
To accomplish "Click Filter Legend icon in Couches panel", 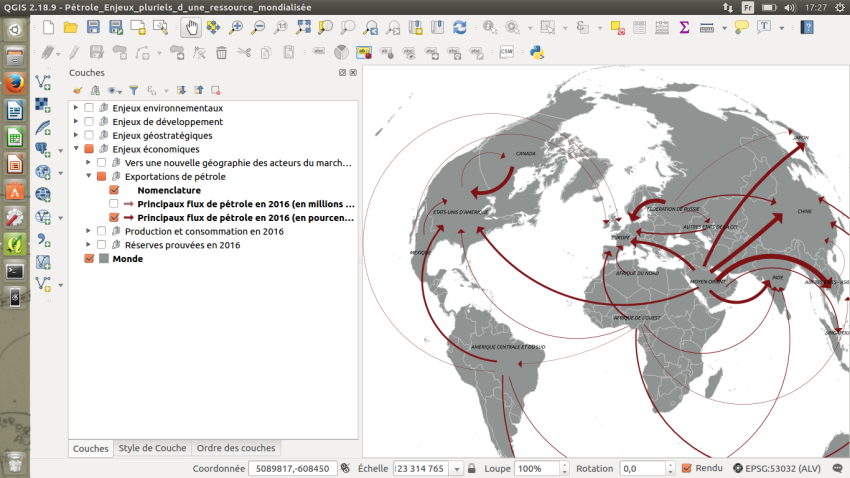I will pyautogui.click(x=133, y=90).
